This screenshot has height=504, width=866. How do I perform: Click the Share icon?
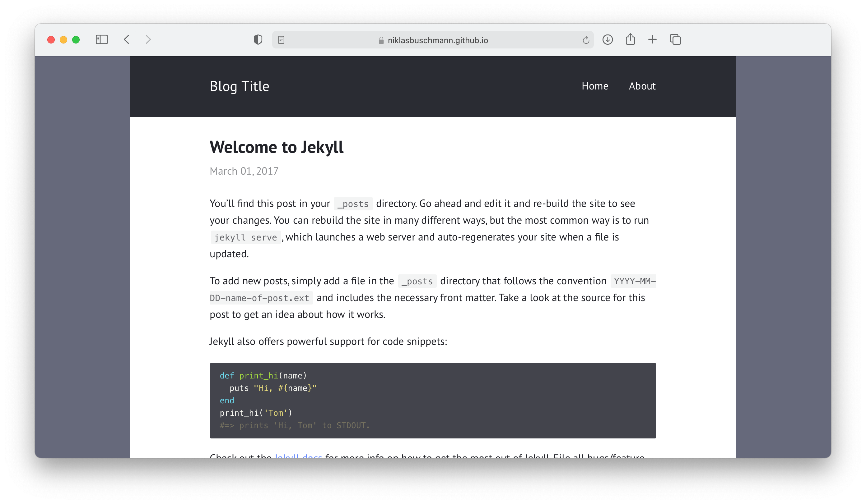[630, 39]
